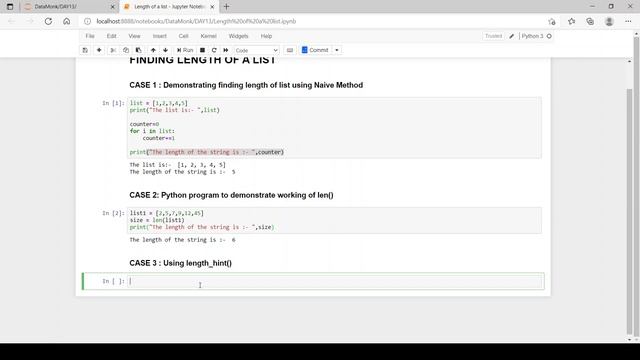Close the Length of a list notebook tab
The image size is (640, 360).
[x=212, y=7]
